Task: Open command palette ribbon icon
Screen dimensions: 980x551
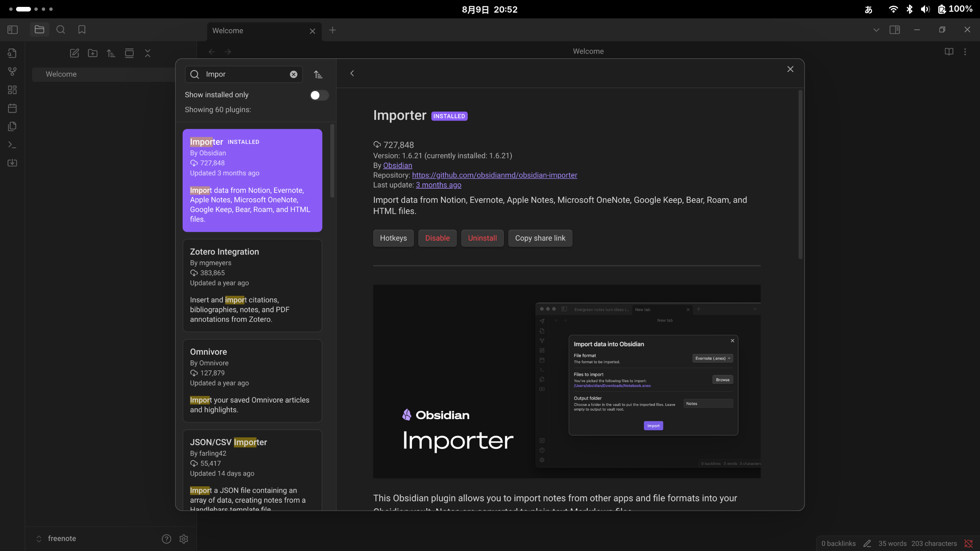Action: [x=12, y=145]
